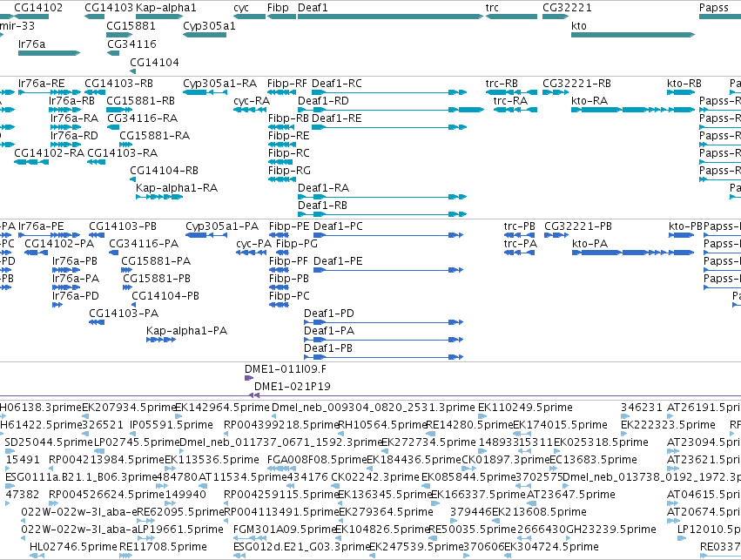Select transcript CG14102-RA
This screenshot has width=741, height=560.
pyautogui.click(x=49, y=152)
